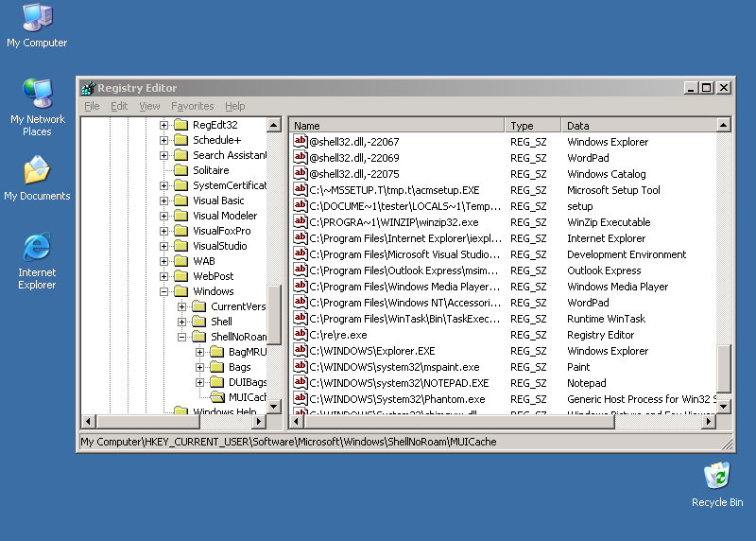Open the File menu
The width and height of the screenshot is (756, 541).
(92, 106)
